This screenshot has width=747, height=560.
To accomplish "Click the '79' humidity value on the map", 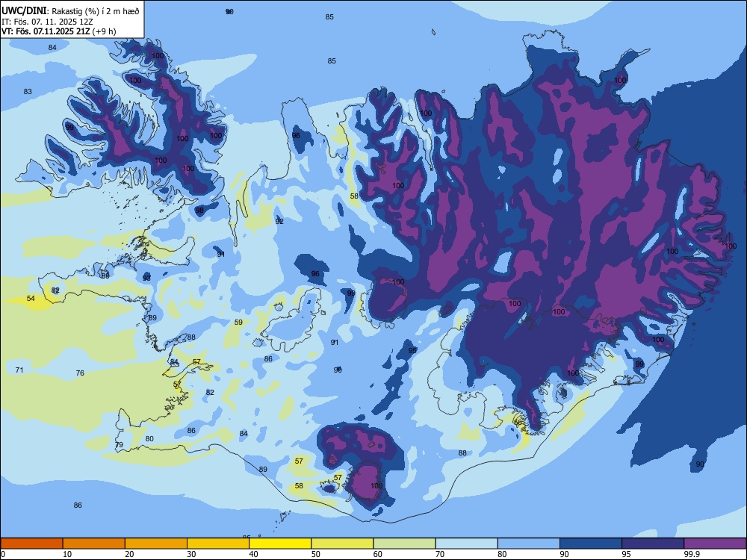I will (119, 445).
